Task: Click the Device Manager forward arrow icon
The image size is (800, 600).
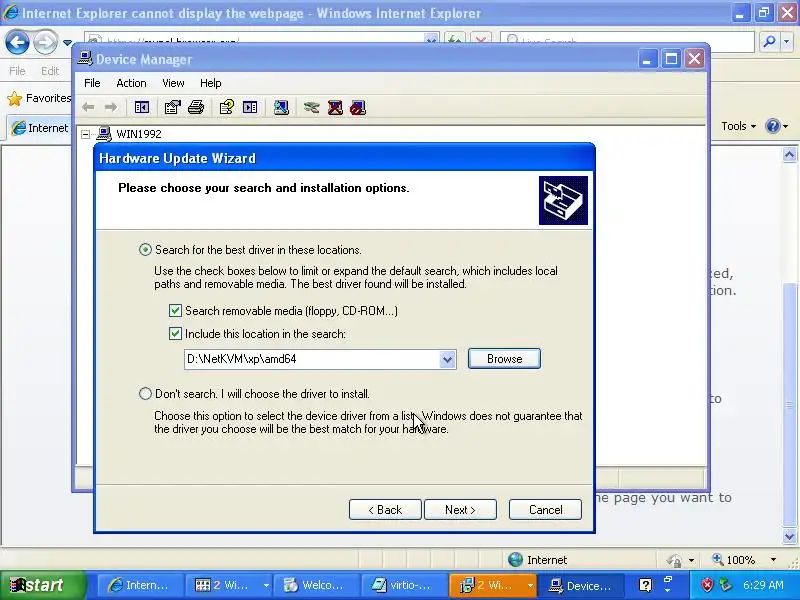Action: 111,107
